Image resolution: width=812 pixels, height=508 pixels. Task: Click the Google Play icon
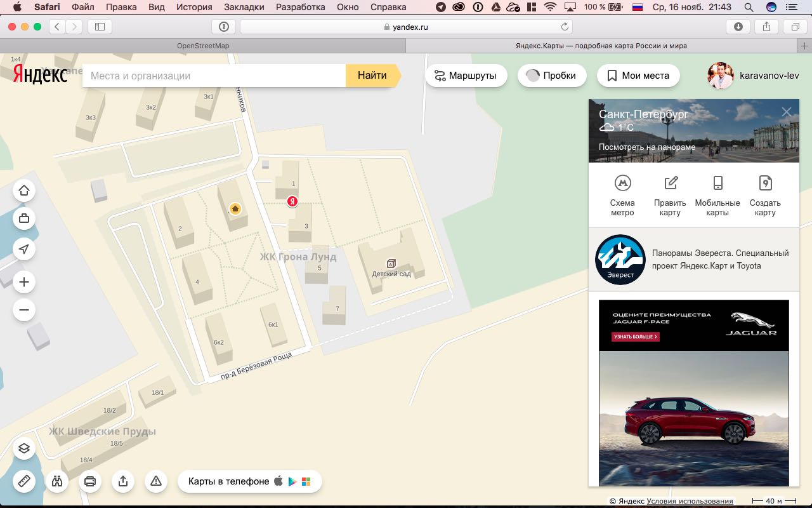click(x=292, y=481)
